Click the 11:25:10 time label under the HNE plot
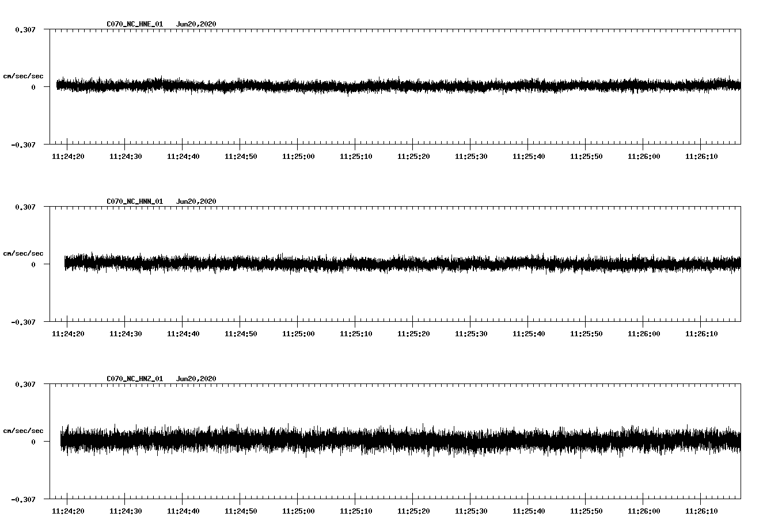This screenshot has width=782, height=532. click(356, 157)
